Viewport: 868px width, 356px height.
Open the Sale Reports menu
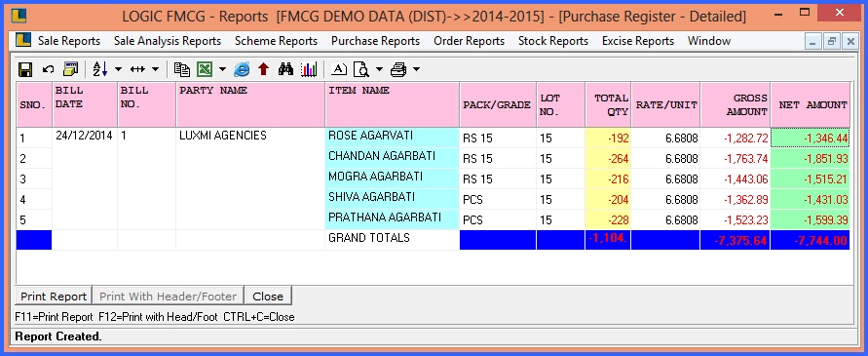tap(69, 41)
